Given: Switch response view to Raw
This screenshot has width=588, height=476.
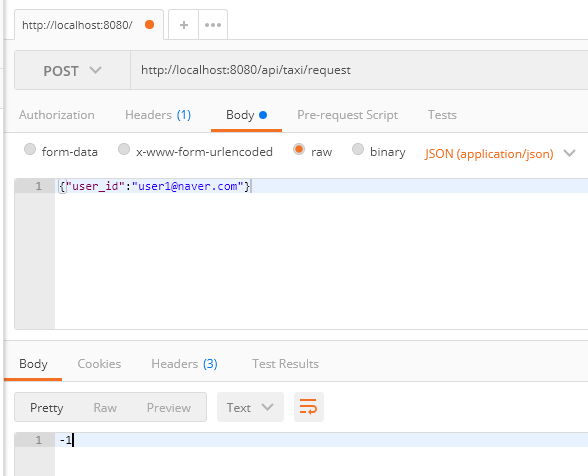Looking at the screenshot, I should click(x=105, y=408).
